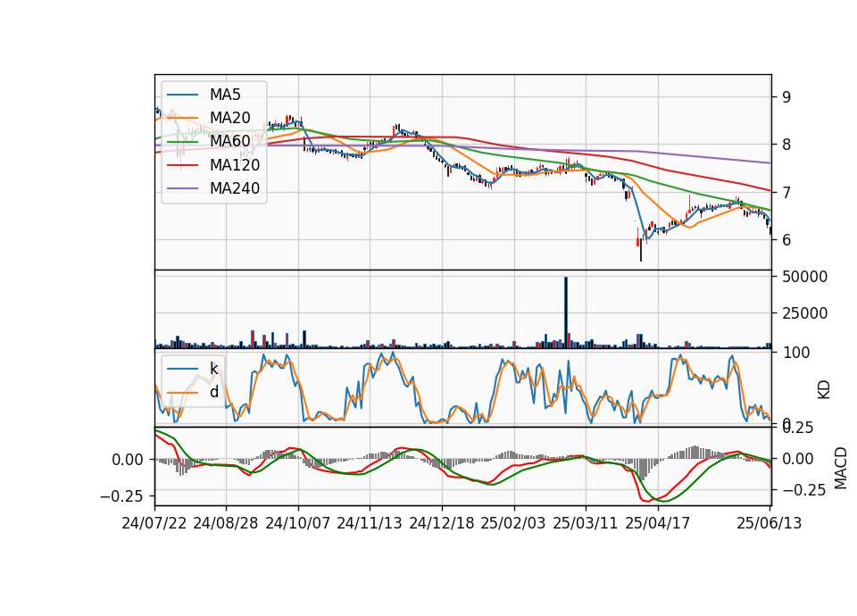This screenshot has height=616, width=857.
Task: Click the k legend label in KD panel
Action: [214, 369]
